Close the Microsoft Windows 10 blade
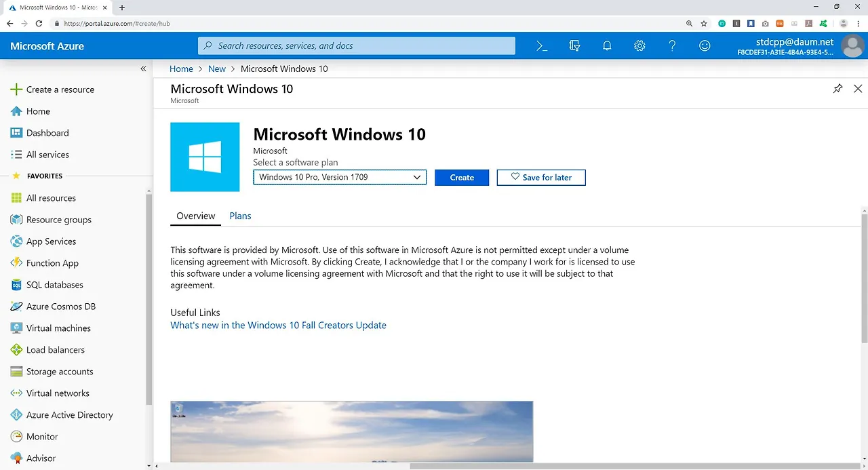Image resolution: width=868 pixels, height=470 pixels. (858, 89)
